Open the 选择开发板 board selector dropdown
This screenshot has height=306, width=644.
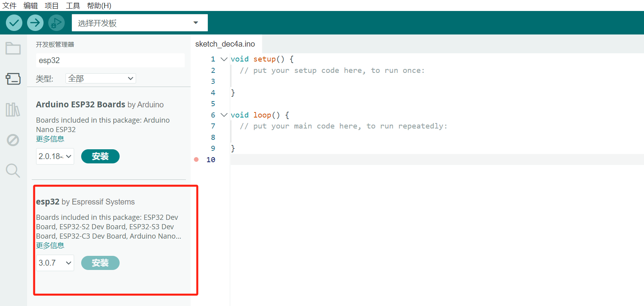pyautogui.click(x=140, y=23)
